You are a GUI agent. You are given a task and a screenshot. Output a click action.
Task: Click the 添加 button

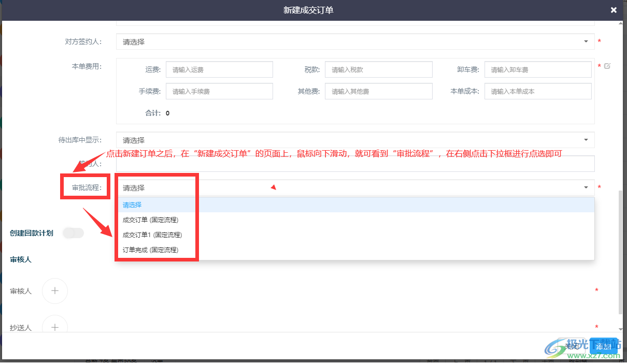(603, 346)
